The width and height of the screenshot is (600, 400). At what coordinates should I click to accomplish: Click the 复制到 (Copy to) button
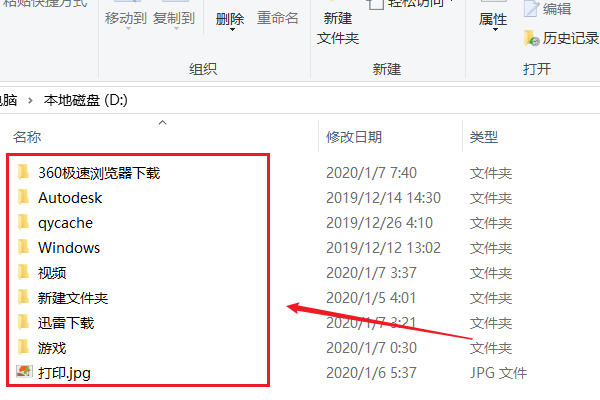(x=174, y=18)
